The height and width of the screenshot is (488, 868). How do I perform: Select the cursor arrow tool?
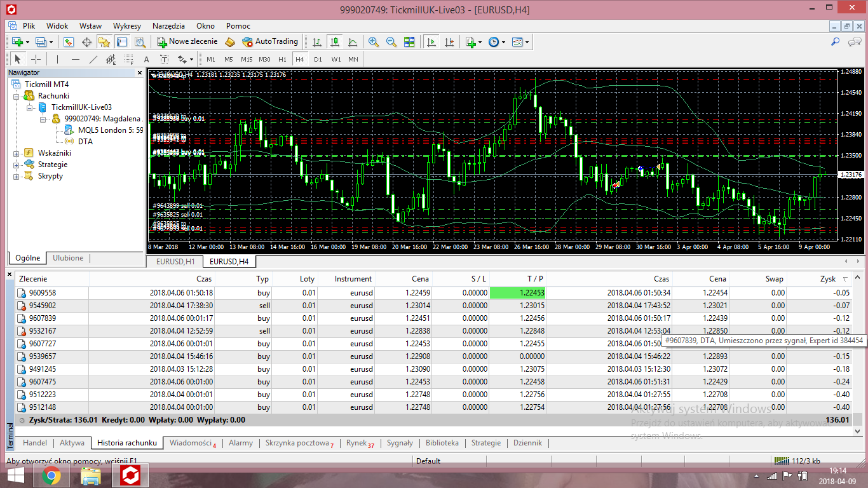coord(18,59)
